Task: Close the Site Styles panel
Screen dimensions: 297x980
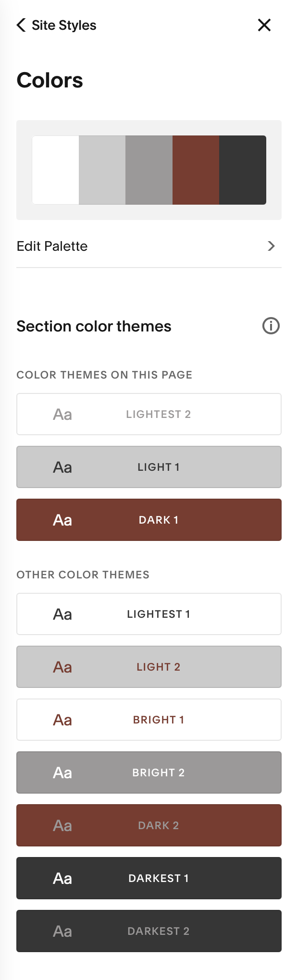Action: pos(264,25)
